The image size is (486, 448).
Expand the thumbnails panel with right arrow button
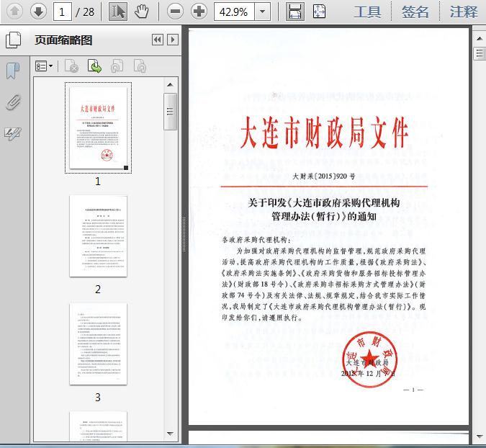(x=173, y=40)
